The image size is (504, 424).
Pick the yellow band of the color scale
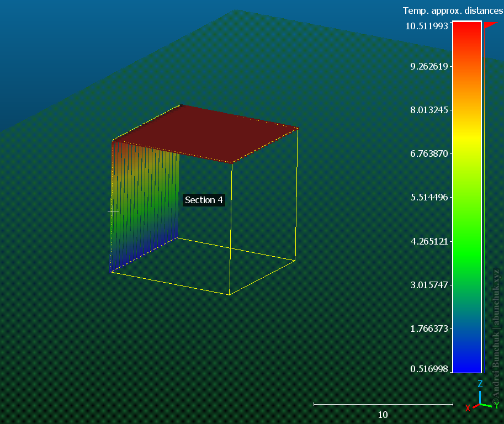(x=466, y=135)
